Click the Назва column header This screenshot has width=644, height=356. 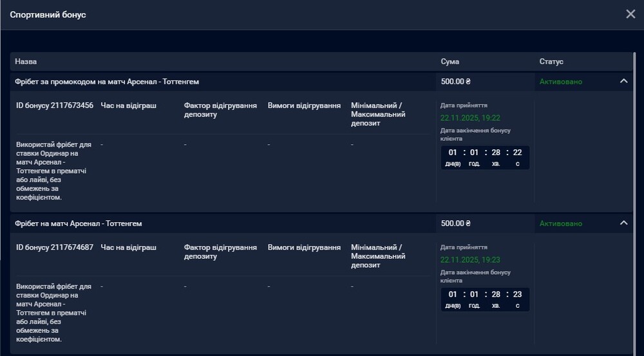pos(26,62)
